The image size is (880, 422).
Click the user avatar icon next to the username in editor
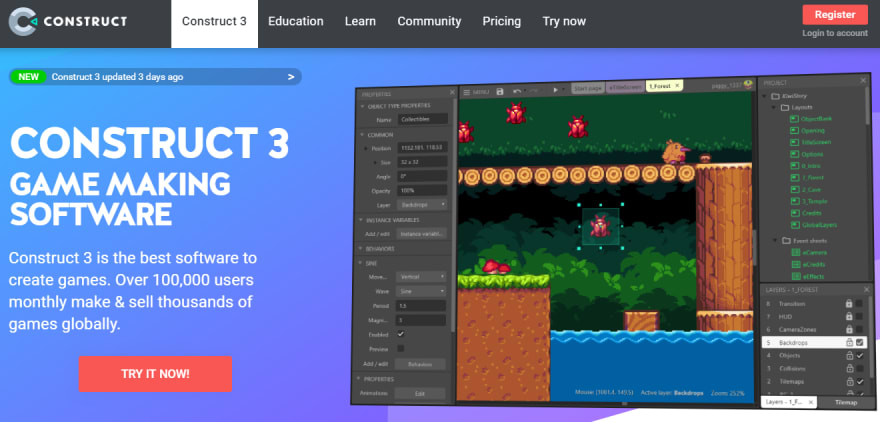coord(748,84)
